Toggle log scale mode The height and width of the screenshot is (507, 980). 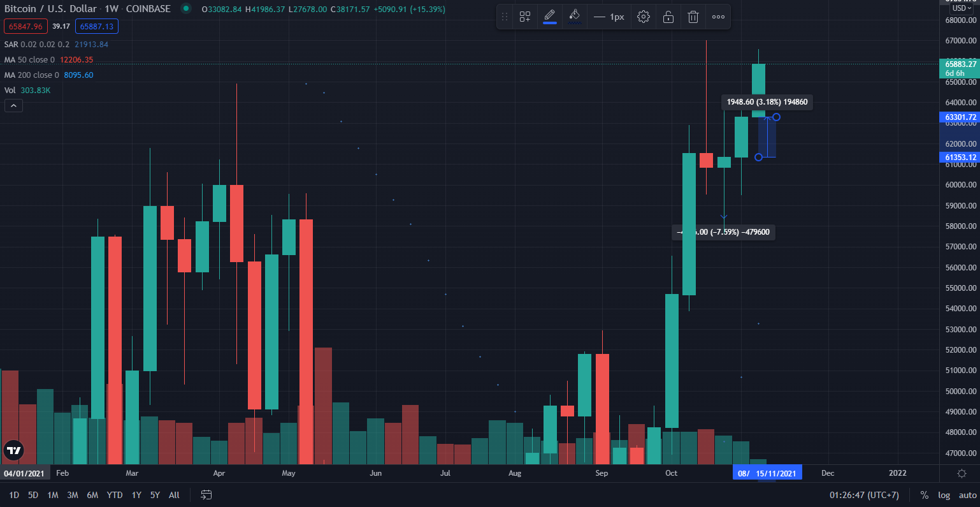coord(944,495)
